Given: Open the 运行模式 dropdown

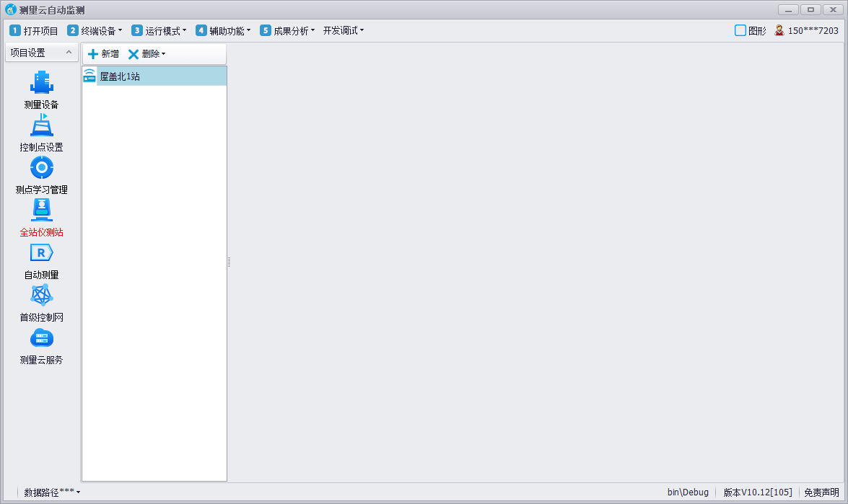Looking at the screenshot, I should pyautogui.click(x=159, y=30).
